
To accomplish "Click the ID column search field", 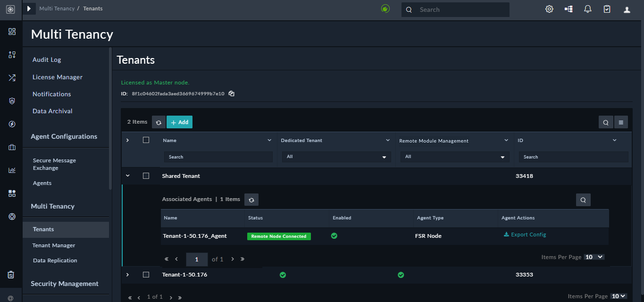I will coord(574,157).
